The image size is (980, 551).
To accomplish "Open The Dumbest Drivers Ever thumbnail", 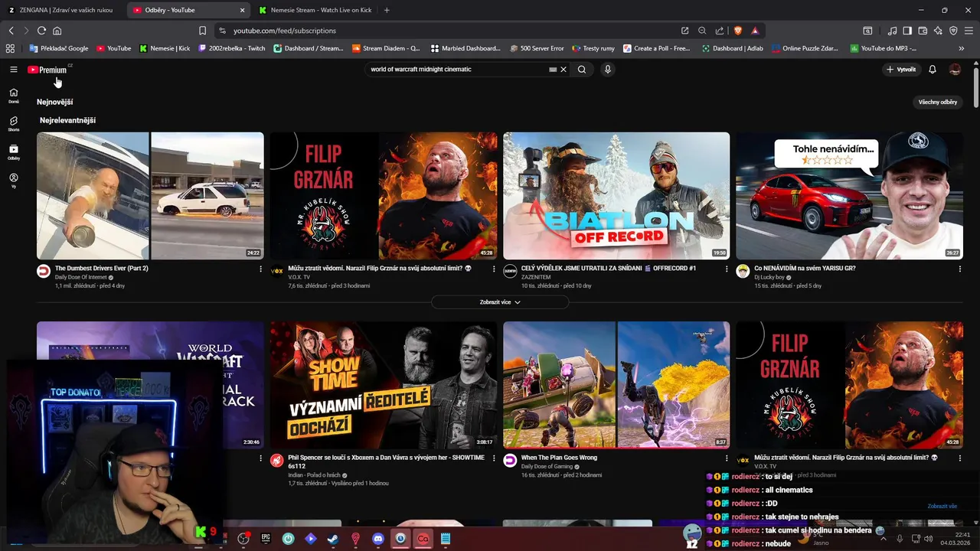I will tap(150, 196).
